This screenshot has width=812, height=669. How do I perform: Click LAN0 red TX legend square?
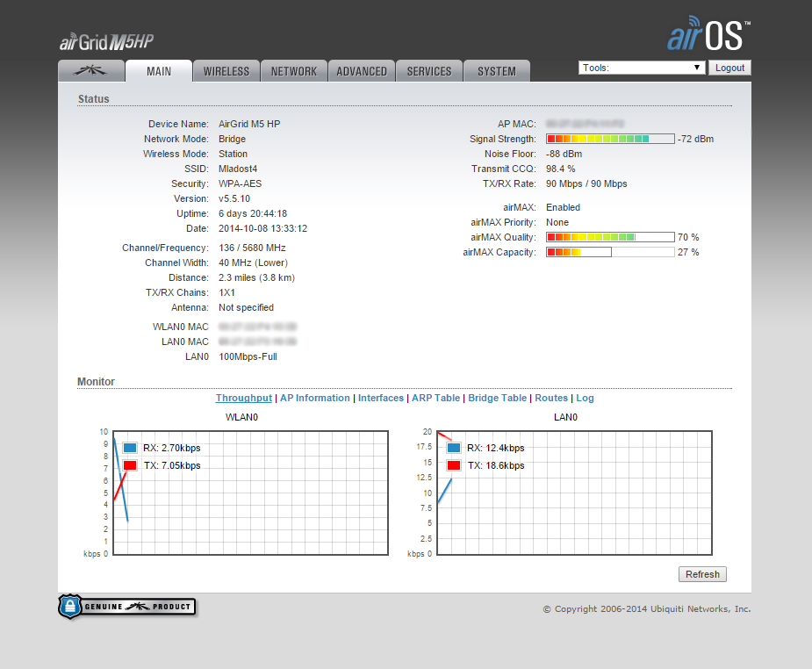point(454,465)
